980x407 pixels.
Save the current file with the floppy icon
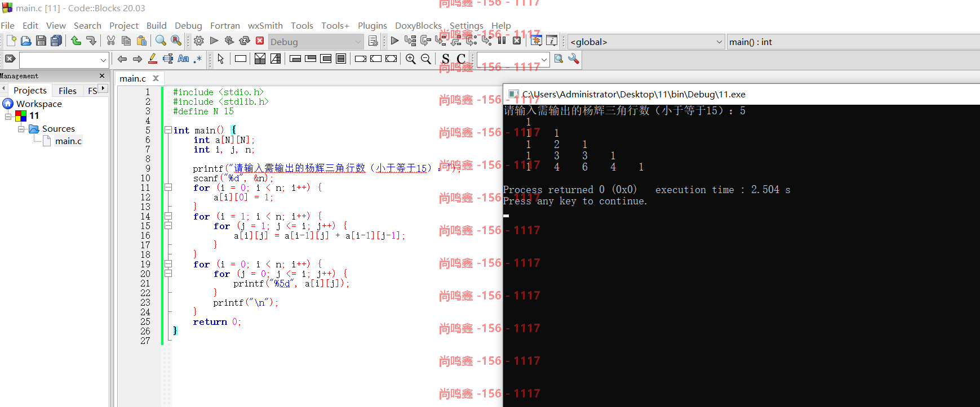41,41
